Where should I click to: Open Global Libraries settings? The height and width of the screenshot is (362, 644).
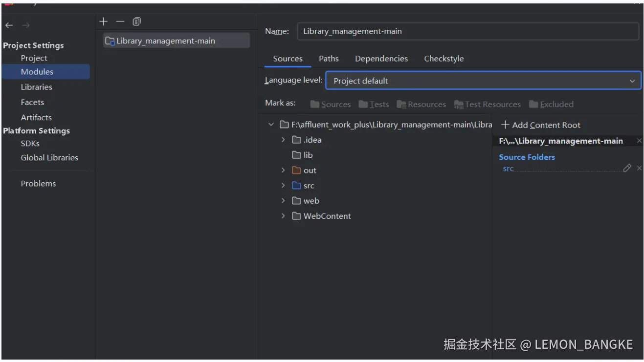pyautogui.click(x=49, y=158)
